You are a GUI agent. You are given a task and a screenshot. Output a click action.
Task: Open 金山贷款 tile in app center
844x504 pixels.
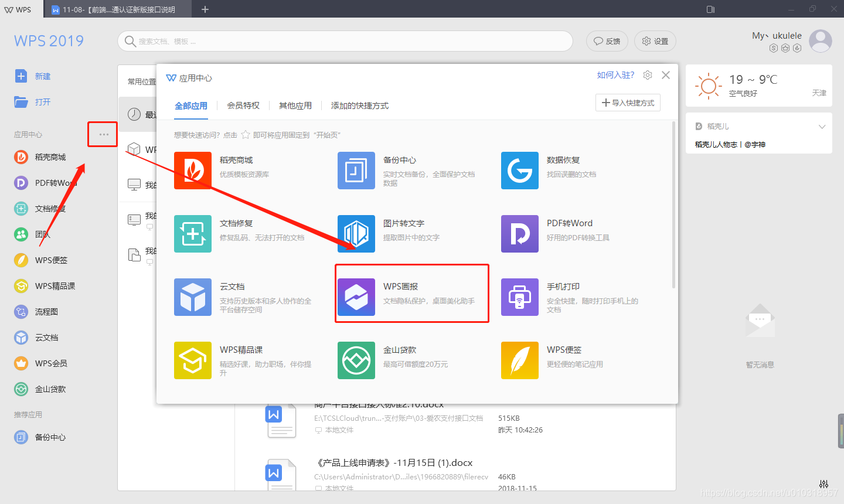click(x=356, y=360)
